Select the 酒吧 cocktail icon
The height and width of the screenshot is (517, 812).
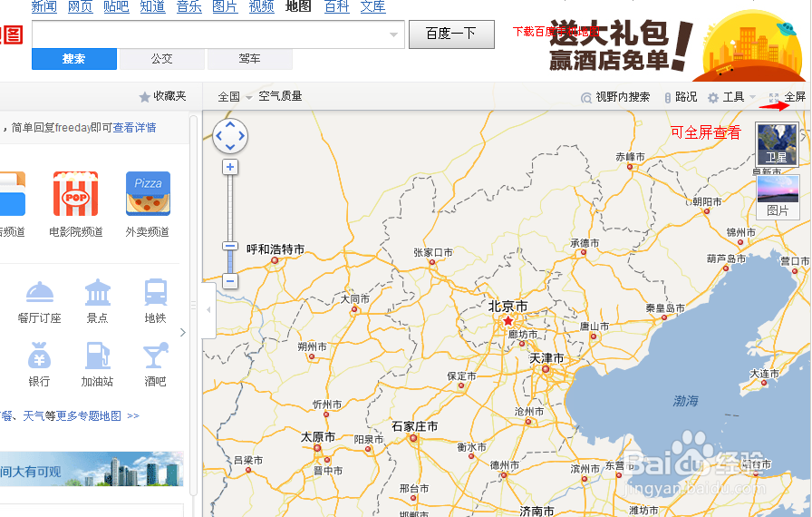pos(155,356)
